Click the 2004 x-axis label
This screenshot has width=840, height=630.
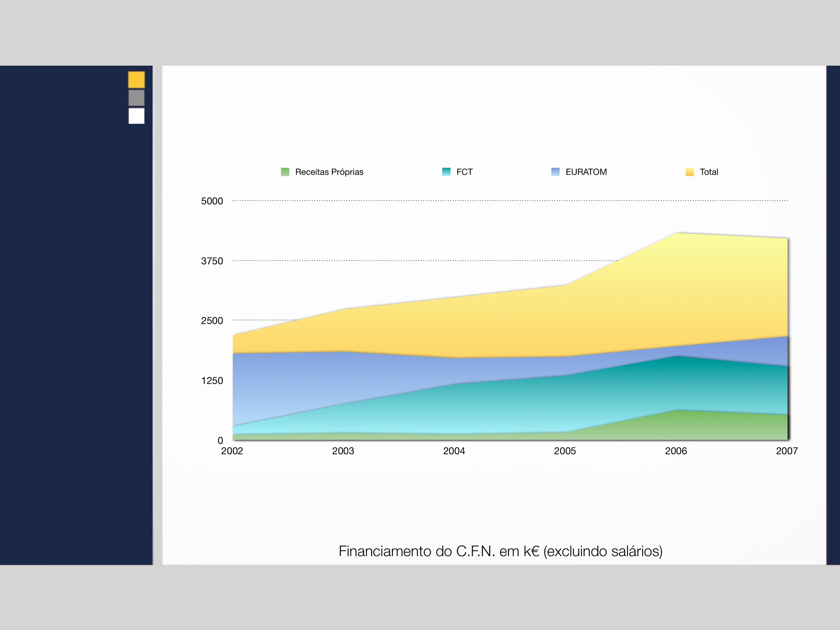click(454, 451)
